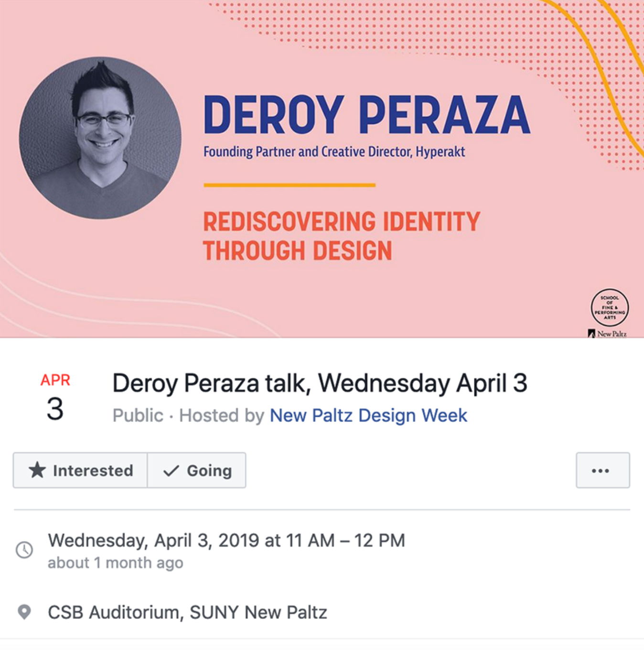
Task: Click the location pin icon
Action: click(x=24, y=612)
